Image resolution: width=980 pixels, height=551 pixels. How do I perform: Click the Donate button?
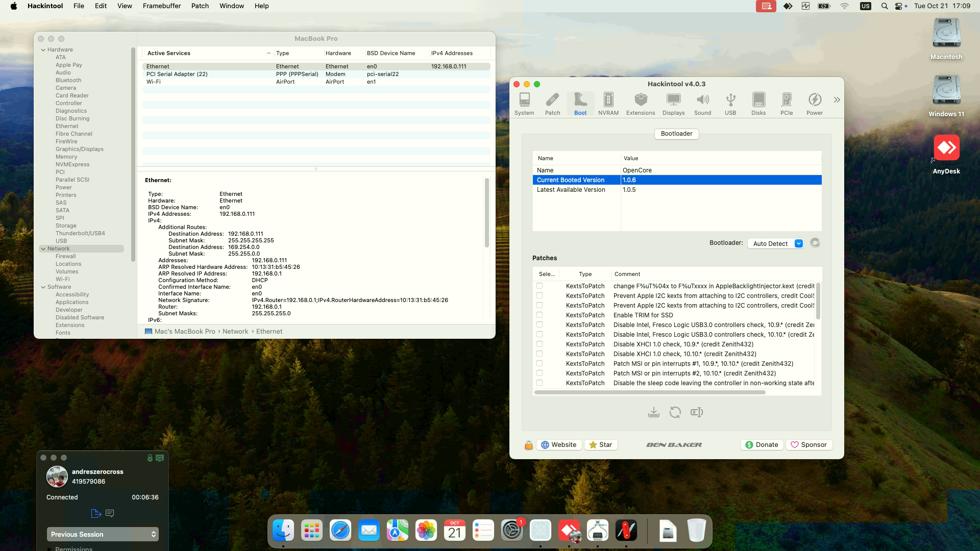pos(762,445)
